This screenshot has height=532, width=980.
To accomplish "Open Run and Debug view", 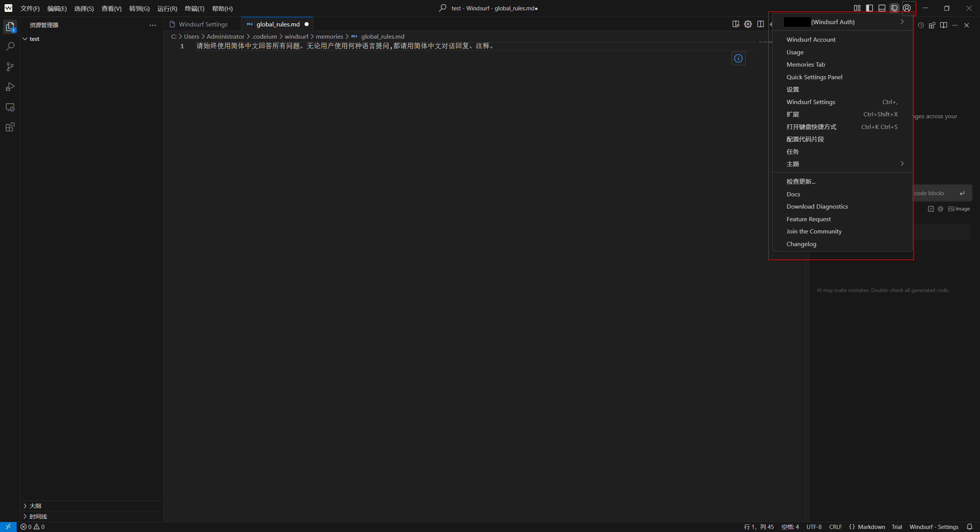I will coord(10,87).
